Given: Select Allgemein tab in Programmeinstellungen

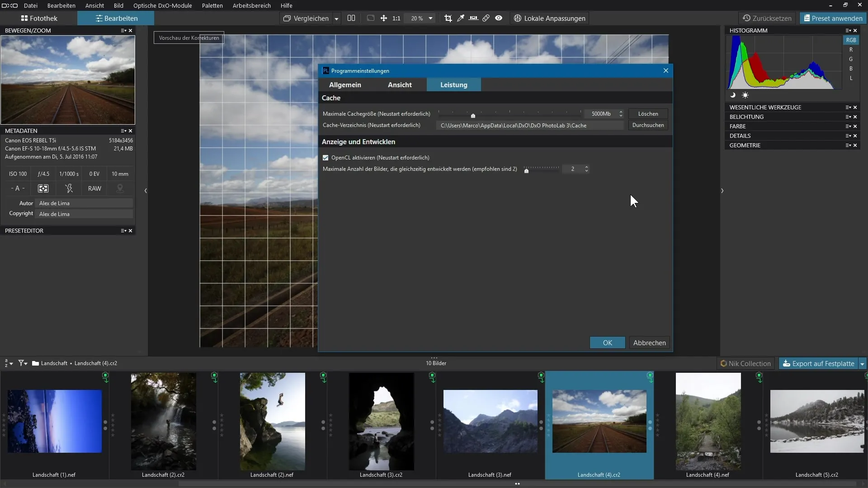Looking at the screenshot, I should pos(345,84).
